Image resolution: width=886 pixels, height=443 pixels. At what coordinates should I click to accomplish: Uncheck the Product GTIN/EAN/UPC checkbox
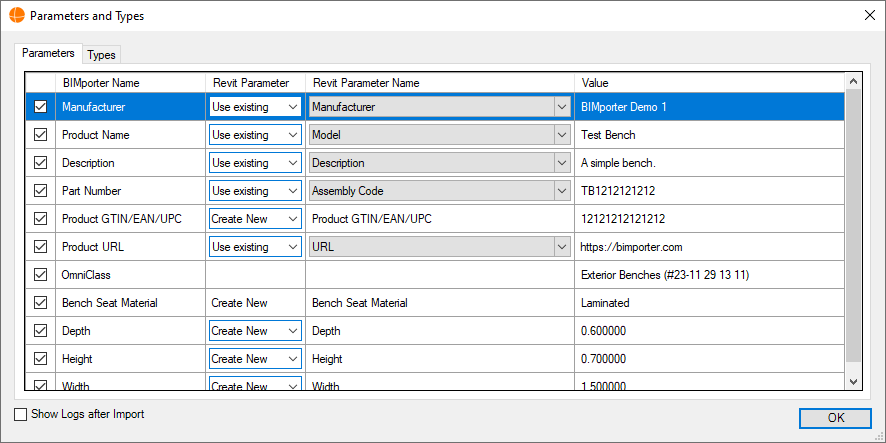point(41,219)
